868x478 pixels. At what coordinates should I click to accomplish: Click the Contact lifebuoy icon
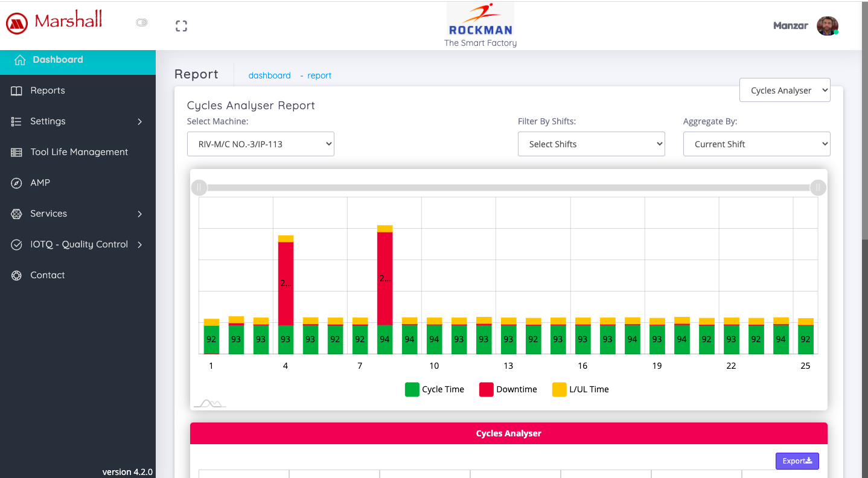pyautogui.click(x=16, y=275)
